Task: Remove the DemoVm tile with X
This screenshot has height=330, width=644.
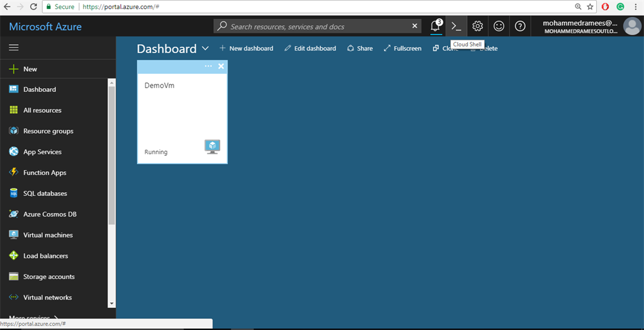Action: point(221,66)
